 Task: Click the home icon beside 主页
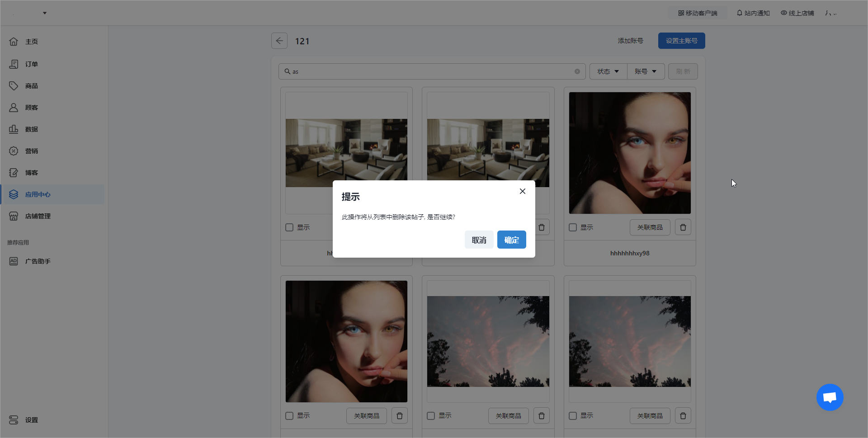pos(14,42)
